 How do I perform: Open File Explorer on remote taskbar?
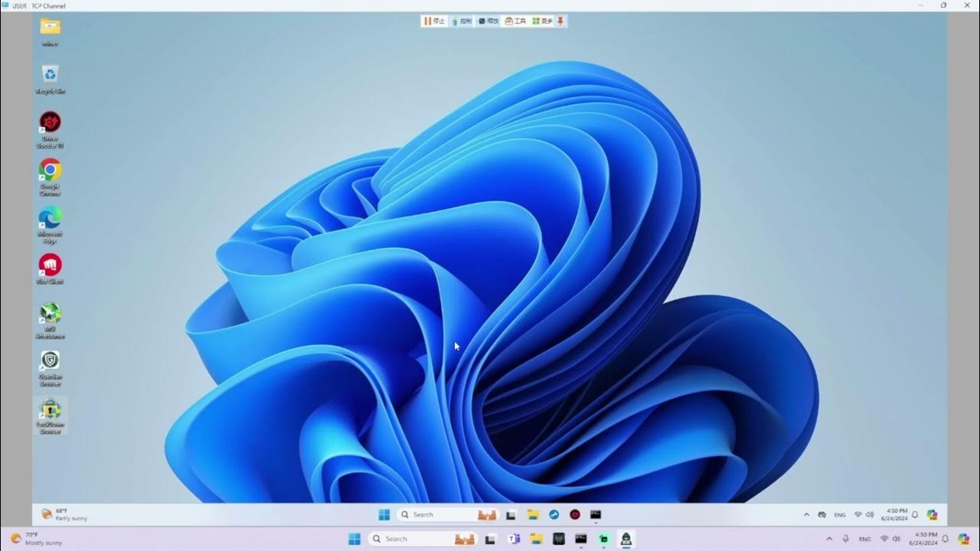pos(533,514)
